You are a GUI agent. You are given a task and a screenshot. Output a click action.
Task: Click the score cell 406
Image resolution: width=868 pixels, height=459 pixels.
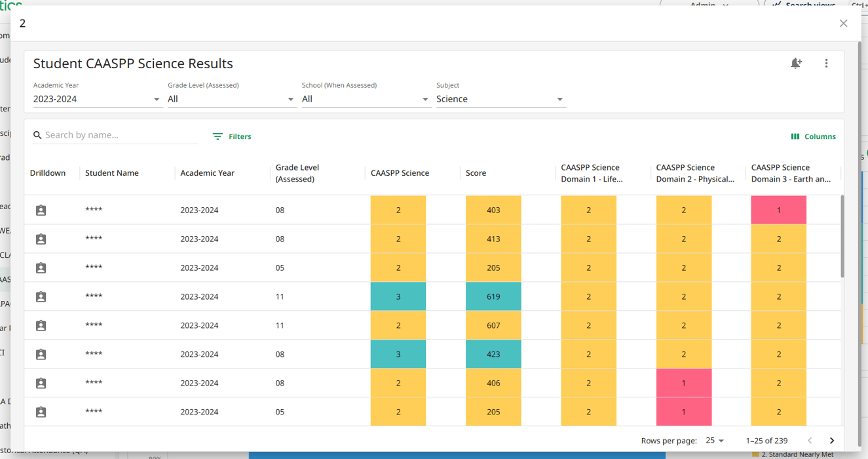tap(493, 384)
